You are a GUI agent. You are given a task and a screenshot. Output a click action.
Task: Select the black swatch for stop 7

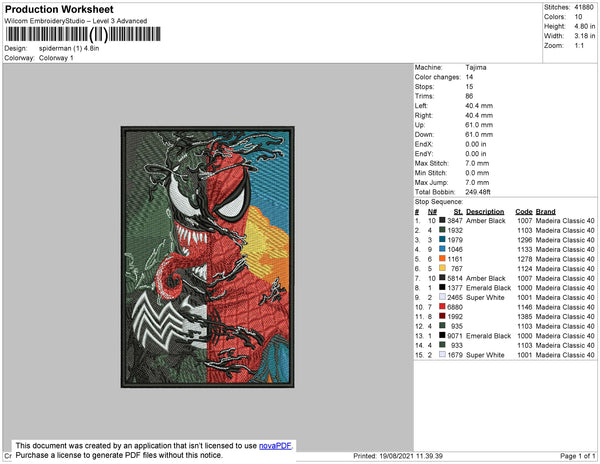click(x=442, y=278)
